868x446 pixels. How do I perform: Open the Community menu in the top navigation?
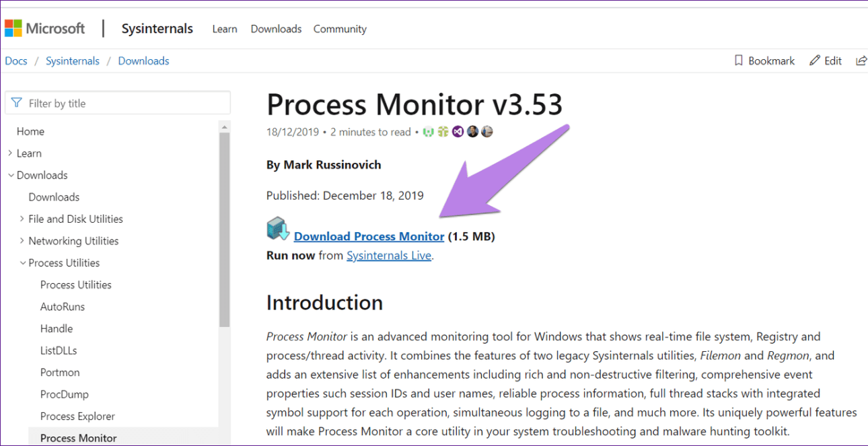coord(340,29)
